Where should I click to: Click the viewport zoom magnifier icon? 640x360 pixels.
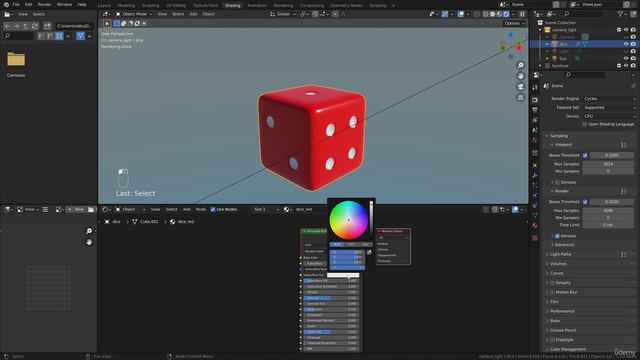coord(521,65)
